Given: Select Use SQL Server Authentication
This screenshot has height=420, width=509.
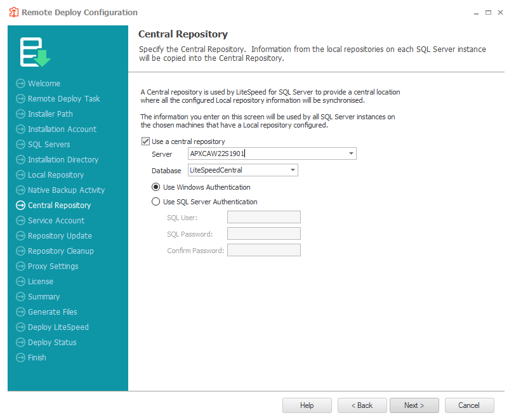Looking at the screenshot, I should [156, 202].
